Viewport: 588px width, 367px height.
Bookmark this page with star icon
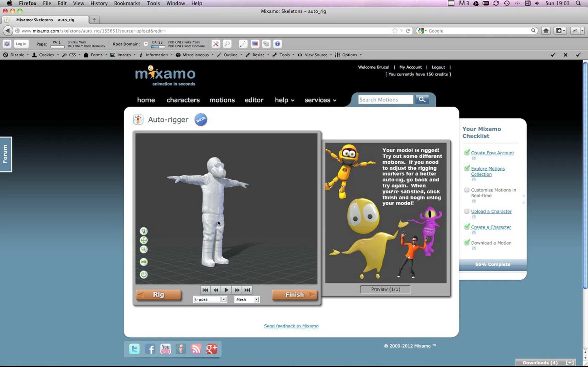pyautogui.click(x=394, y=31)
